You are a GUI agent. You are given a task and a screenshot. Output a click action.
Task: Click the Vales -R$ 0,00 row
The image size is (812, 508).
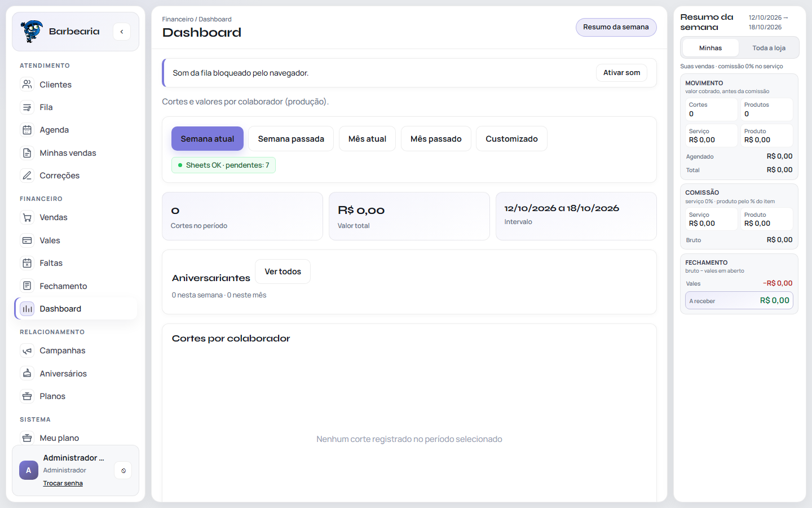tap(739, 283)
